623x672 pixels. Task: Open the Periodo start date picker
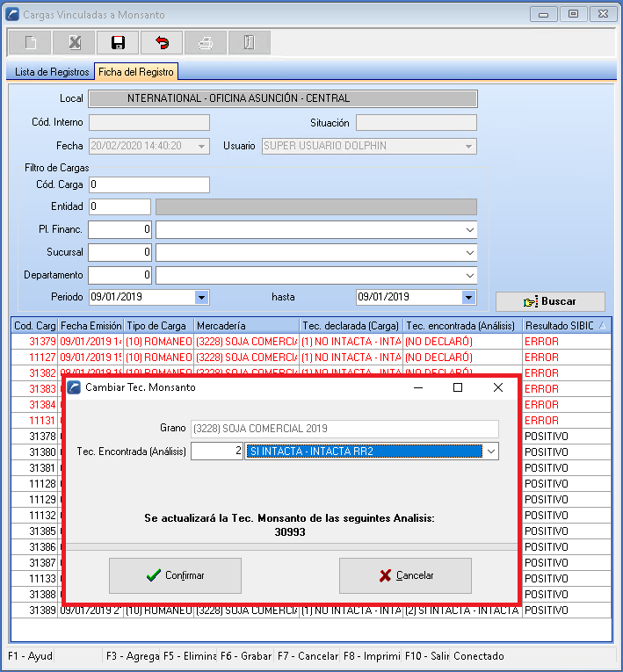[x=201, y=297]
